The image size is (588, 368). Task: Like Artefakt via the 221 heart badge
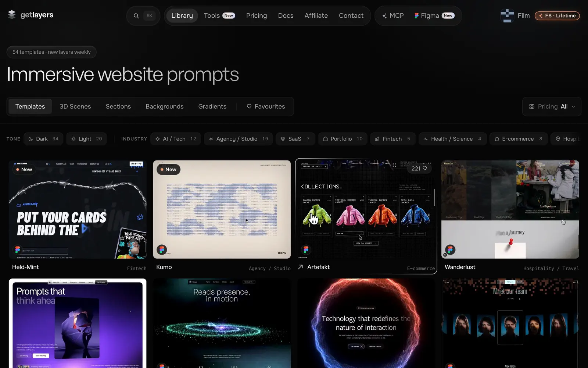419,169
